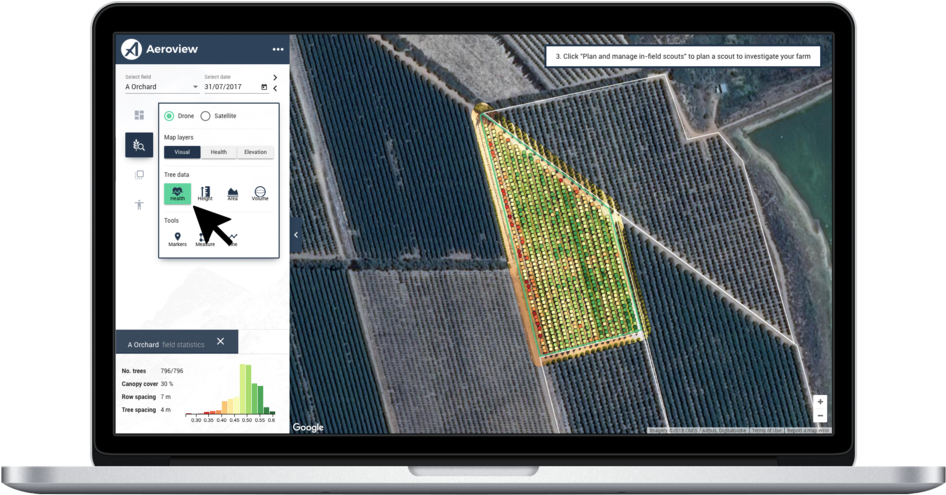Image resolution: width=946 pixels, height=495 pixels.
Task: Open the in-field scout person icon
Action: tap(139, 205)
